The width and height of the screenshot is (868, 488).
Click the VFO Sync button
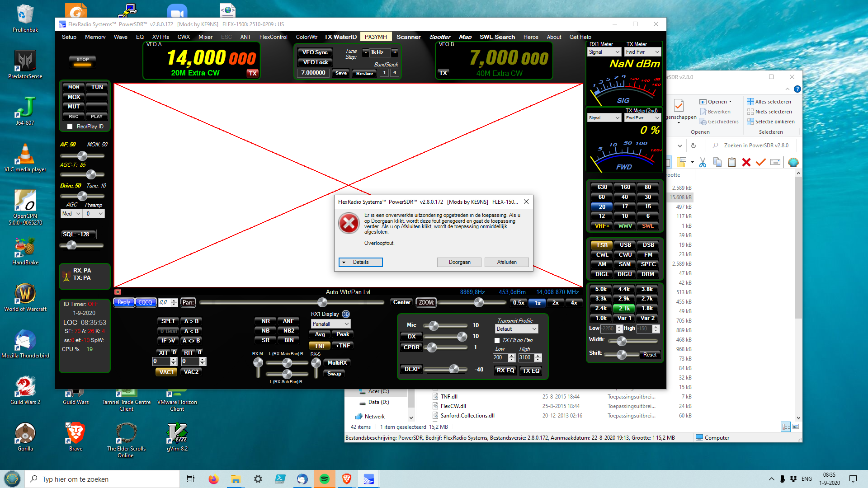point(315,52)
